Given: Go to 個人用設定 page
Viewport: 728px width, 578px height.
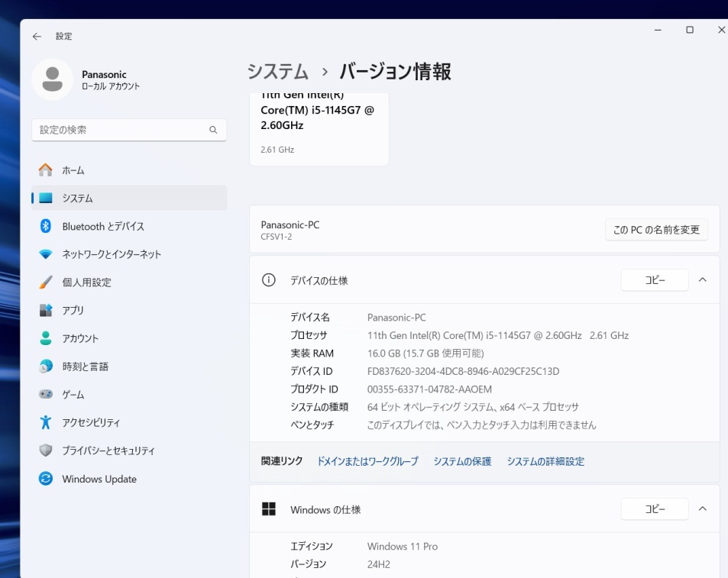Looking at the screenshot, I should [x=129, y=282].
